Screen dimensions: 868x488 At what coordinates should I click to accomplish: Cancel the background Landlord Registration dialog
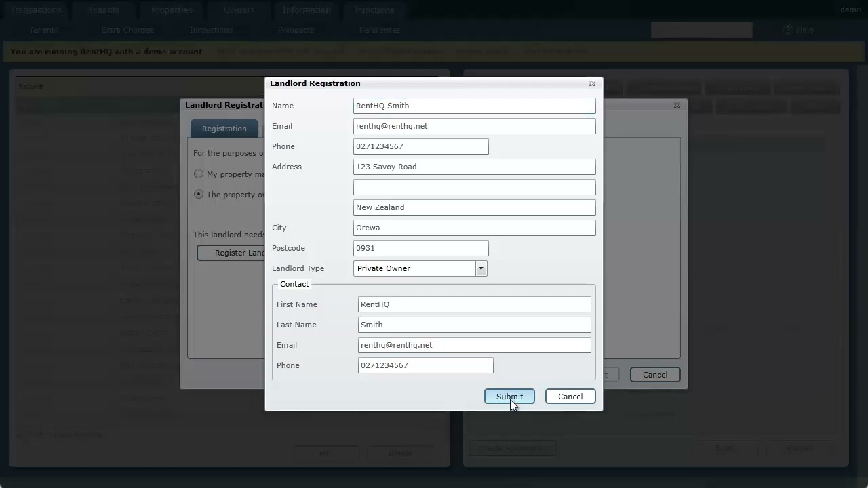tap(655, 375)
